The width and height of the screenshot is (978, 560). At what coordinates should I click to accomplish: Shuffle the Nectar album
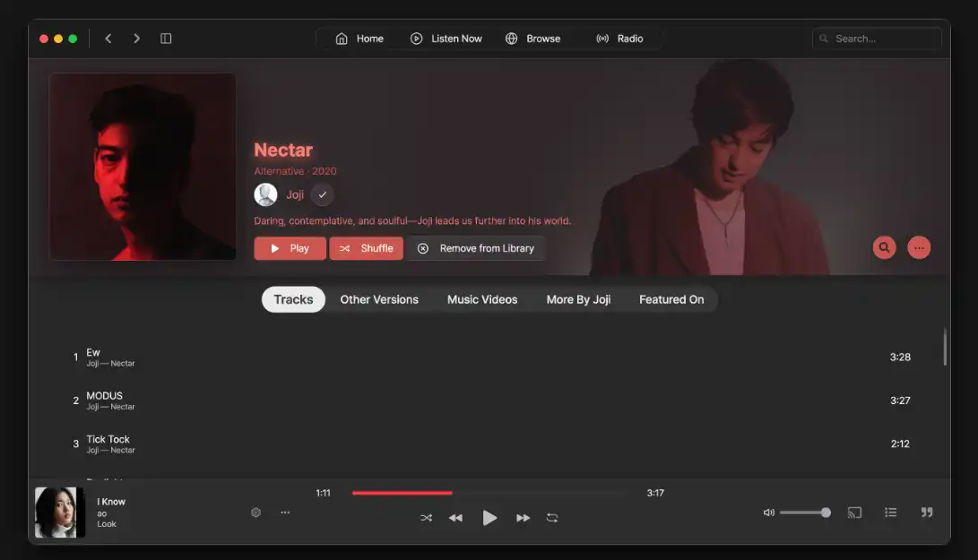click(x=366, y=248)
